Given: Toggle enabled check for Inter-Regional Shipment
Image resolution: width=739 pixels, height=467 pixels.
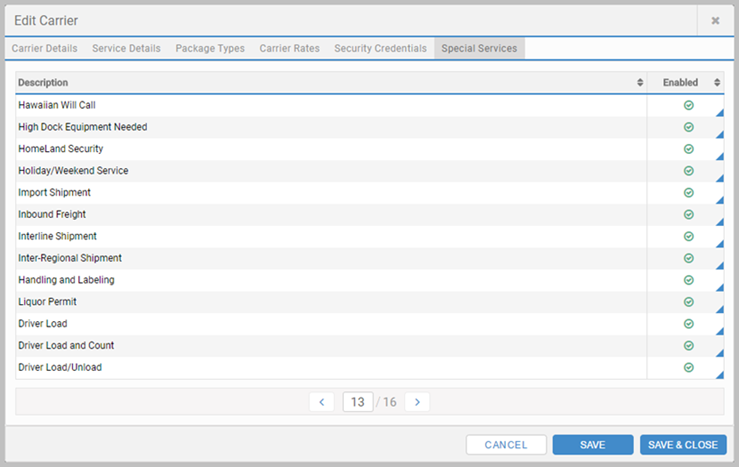Looking at the screenshot, I should coord(689,258).
